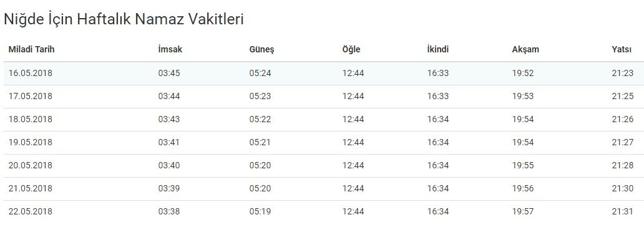Select Güneş time 05:19
This screenshot has width=644, height=230.
pos(260,211)
